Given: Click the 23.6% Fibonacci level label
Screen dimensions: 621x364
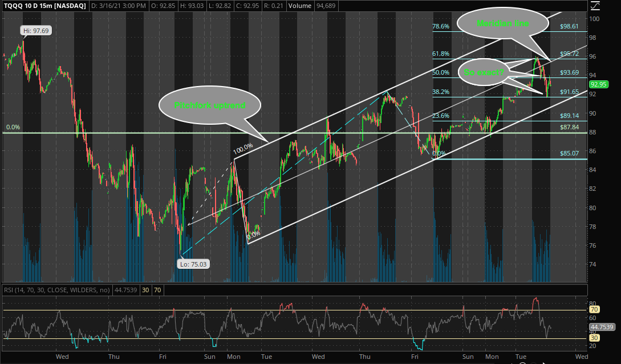Looking at the screenshot, I should pos(441,116).
